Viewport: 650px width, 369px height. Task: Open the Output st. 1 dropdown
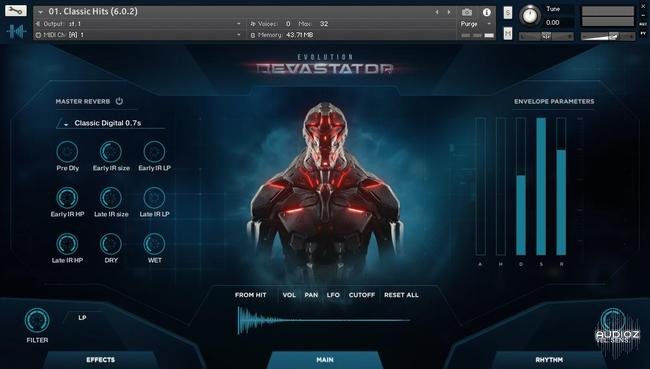click(x=139, y=24)
